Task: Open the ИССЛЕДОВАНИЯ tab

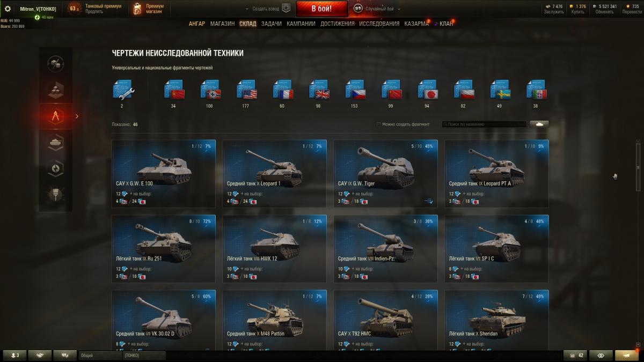Action: 379,24
